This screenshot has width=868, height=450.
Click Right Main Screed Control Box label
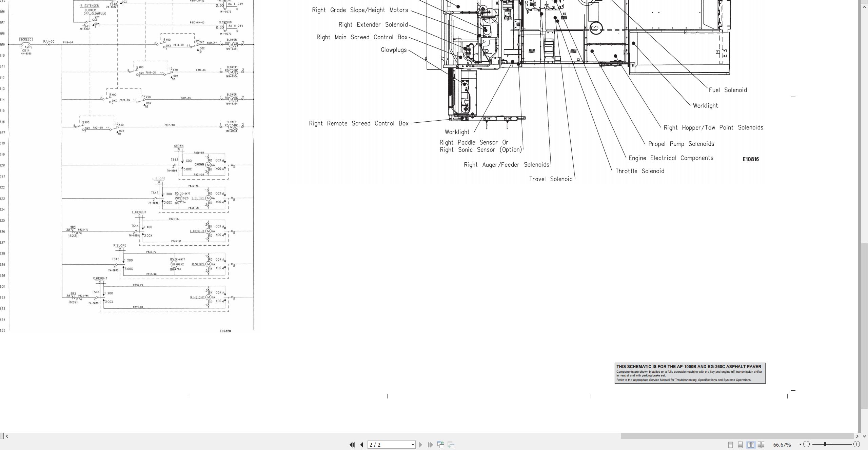point(362,37)
